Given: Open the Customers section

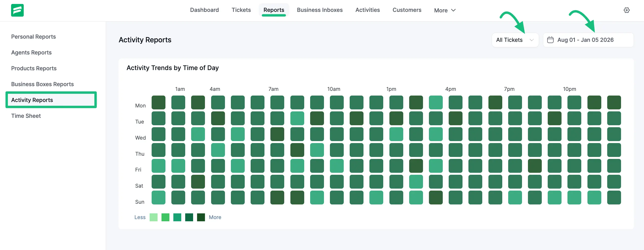Looking at the screenshot, I should [407, 10].
